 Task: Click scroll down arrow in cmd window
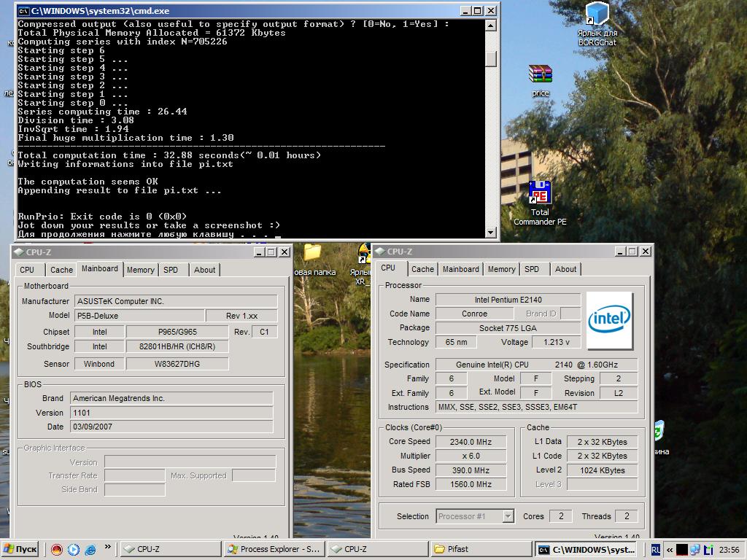tap(491, 233)
